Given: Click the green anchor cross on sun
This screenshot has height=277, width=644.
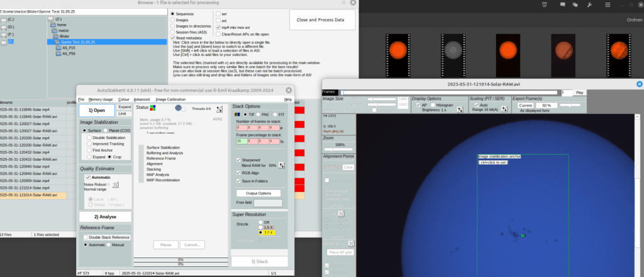Looking at the screenshot, I should pyautogui.click(x=523, y=235).
